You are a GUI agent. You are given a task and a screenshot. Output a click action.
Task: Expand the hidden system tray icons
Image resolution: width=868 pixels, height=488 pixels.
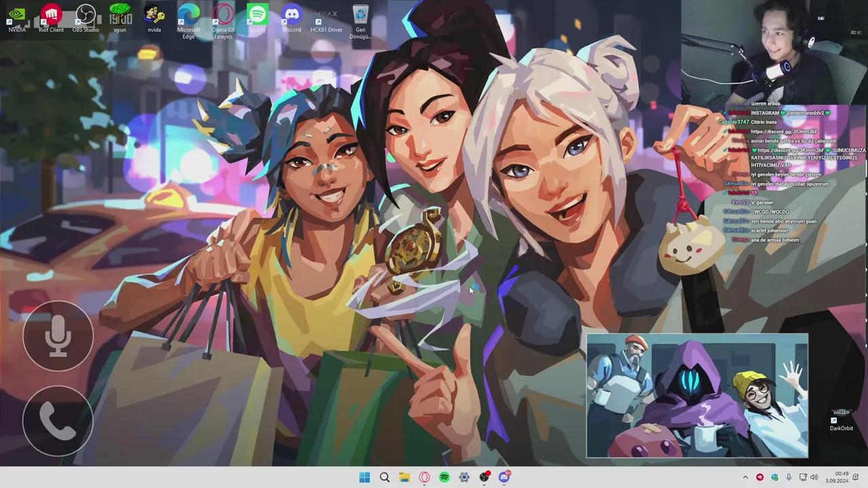(745, 477)
